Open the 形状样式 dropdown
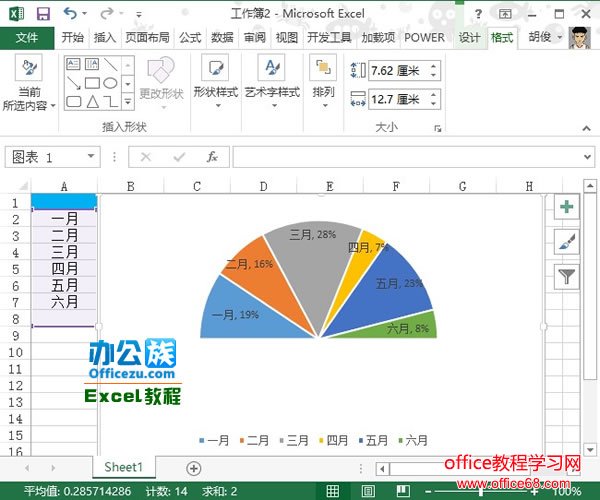 pos(215,81)
